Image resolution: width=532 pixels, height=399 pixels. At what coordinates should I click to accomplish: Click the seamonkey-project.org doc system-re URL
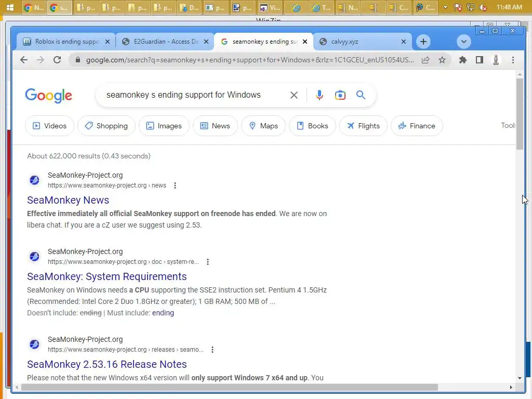[123, 262]
